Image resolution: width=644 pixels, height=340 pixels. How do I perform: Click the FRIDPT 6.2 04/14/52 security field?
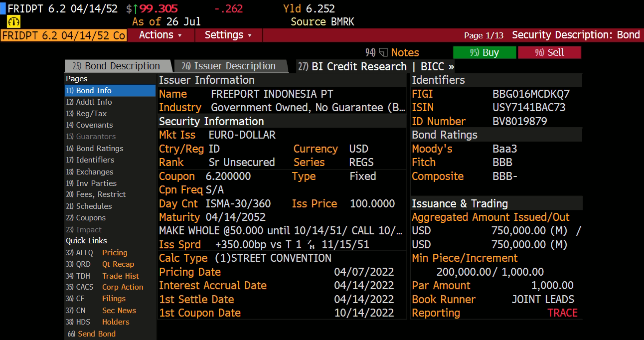(x=64, y=35)
